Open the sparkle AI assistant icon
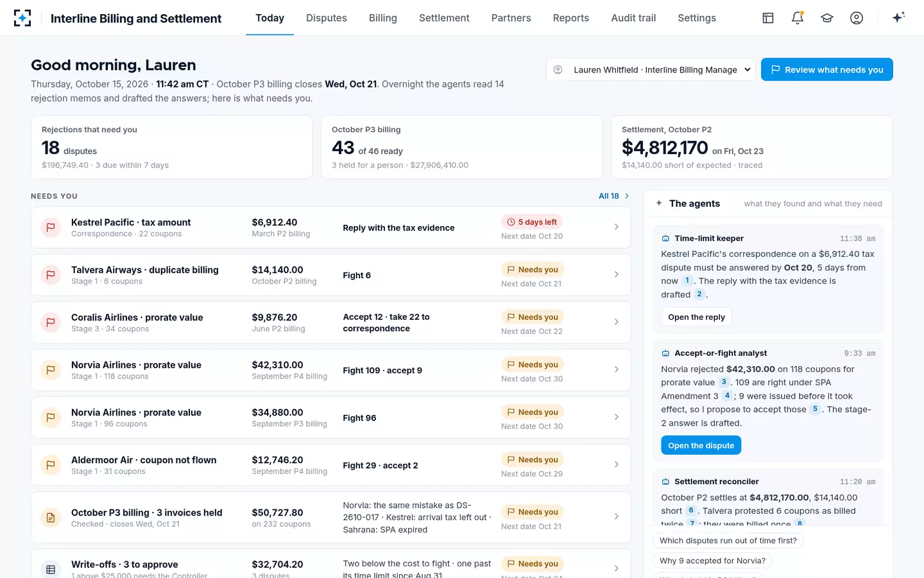 [898, 17]
